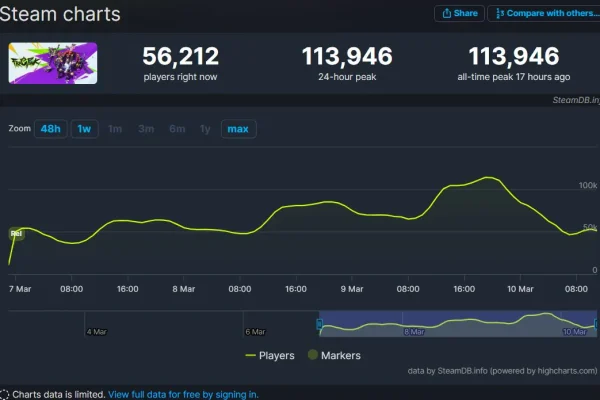Click the 6 Mar navigator label
The width and height of the screenshot is (600, 400).
coord(255,332)
